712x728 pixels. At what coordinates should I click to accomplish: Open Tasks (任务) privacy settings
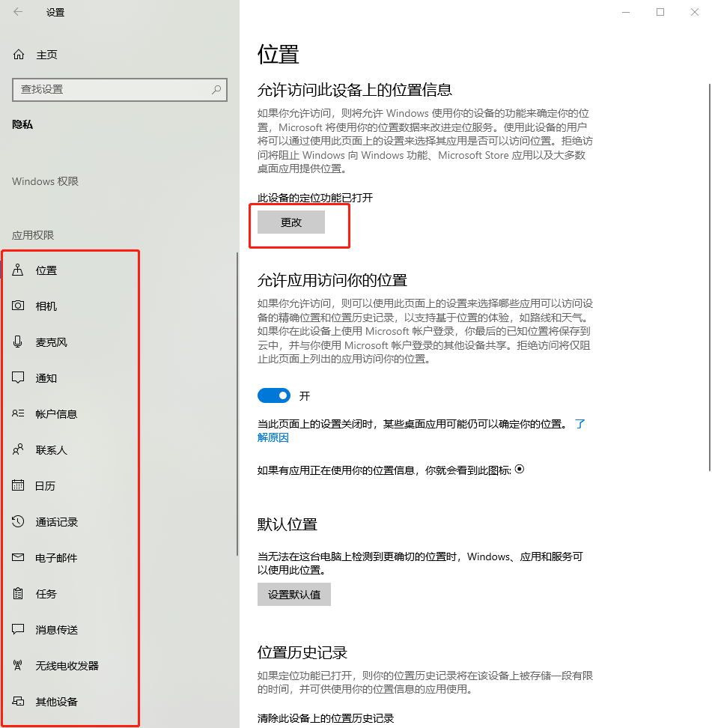[46, 594]
